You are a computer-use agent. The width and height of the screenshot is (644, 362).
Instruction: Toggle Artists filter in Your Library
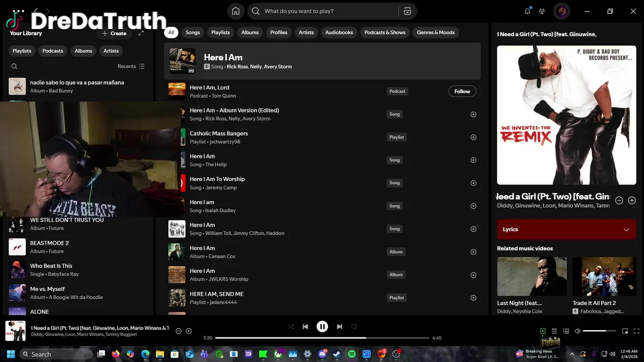click(x=111, y=51)
